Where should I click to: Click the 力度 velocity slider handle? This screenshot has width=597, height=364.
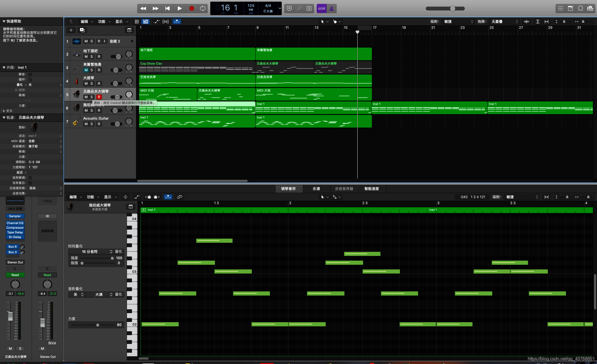(98, 325)
